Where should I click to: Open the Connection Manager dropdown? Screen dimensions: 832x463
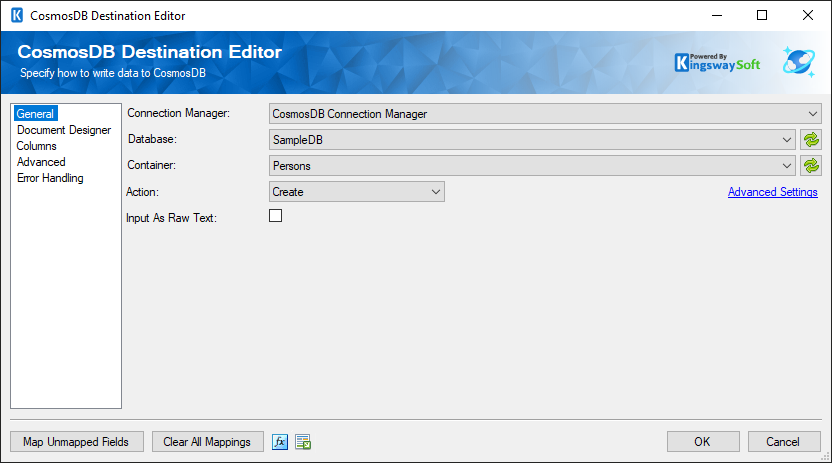pos(545,114)
